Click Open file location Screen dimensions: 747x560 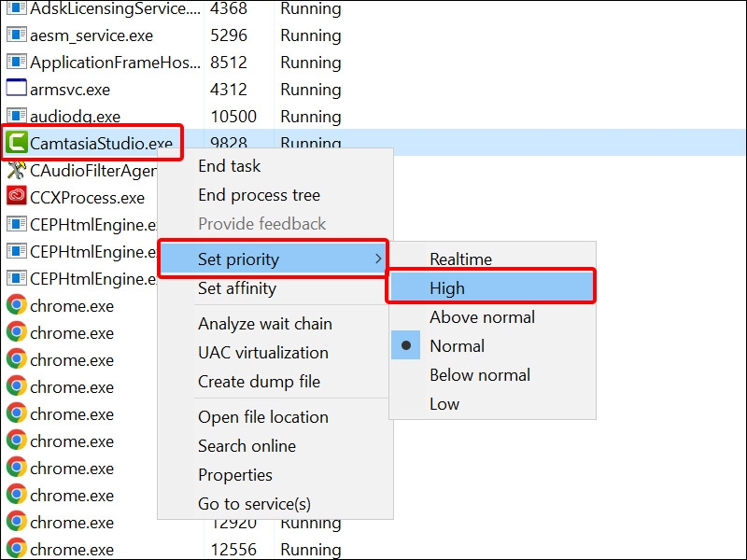pos(262,417)
